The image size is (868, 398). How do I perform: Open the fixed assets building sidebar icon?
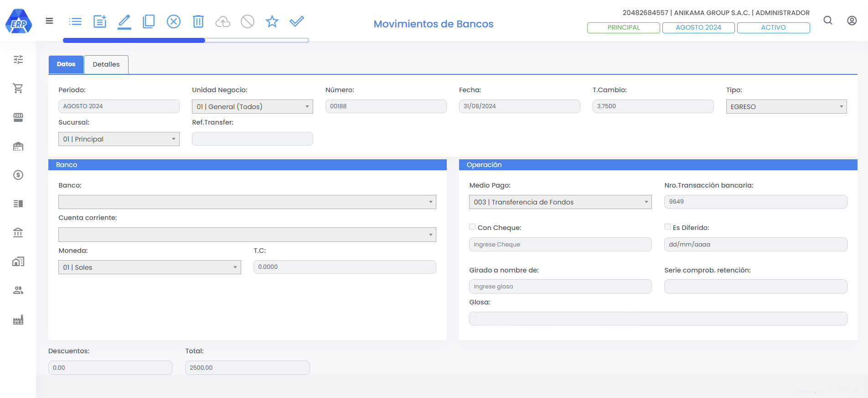[18, 262]
